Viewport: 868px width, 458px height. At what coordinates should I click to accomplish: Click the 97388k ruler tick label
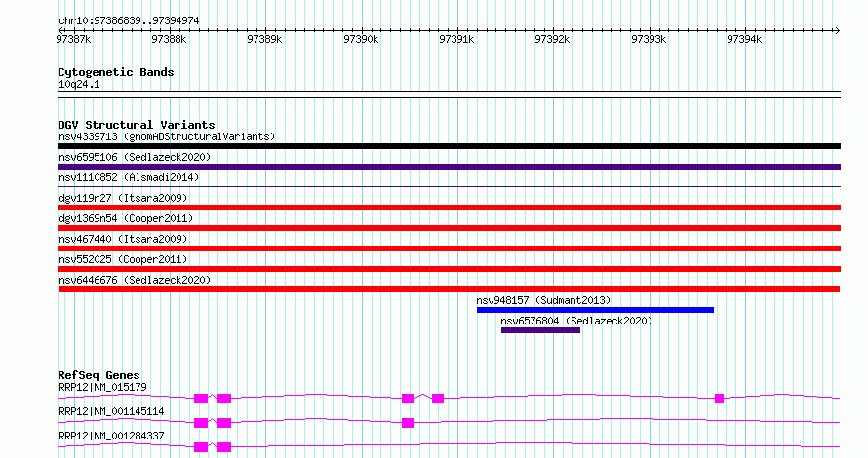click(x=169, y=39)
